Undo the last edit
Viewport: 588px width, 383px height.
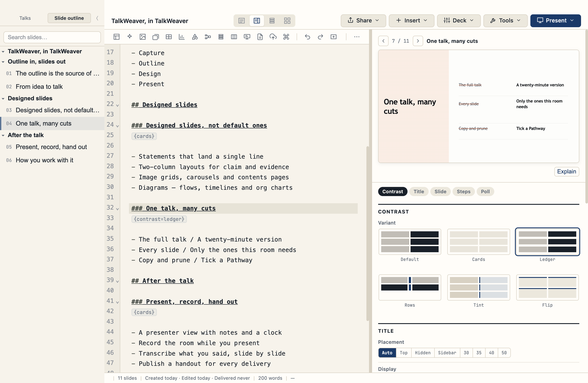coord(307,37)
